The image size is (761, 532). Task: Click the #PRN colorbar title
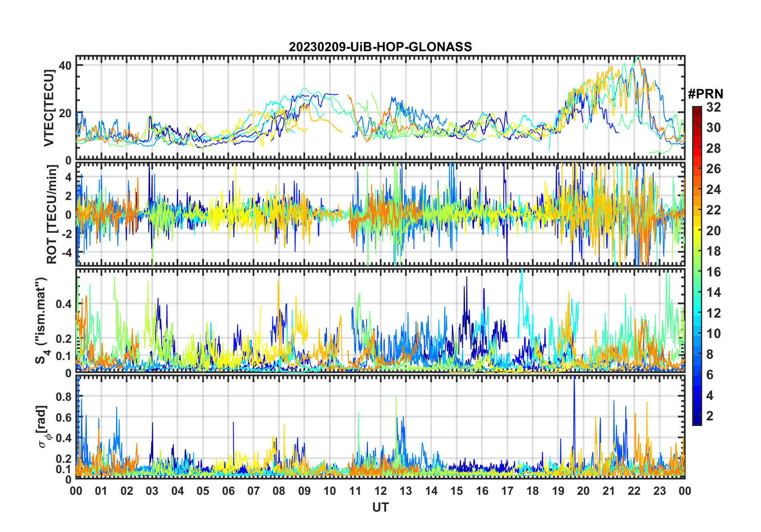[705, 94]
